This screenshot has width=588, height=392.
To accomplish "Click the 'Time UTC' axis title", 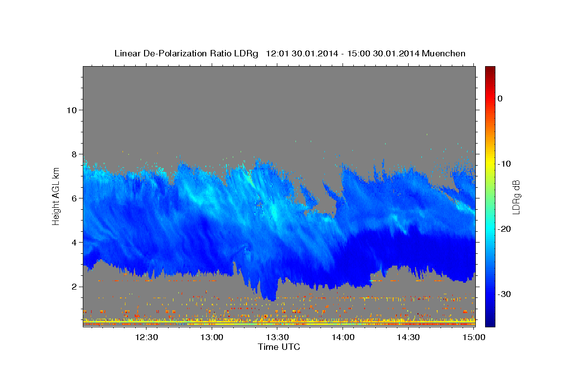I will tap(279, 347).
